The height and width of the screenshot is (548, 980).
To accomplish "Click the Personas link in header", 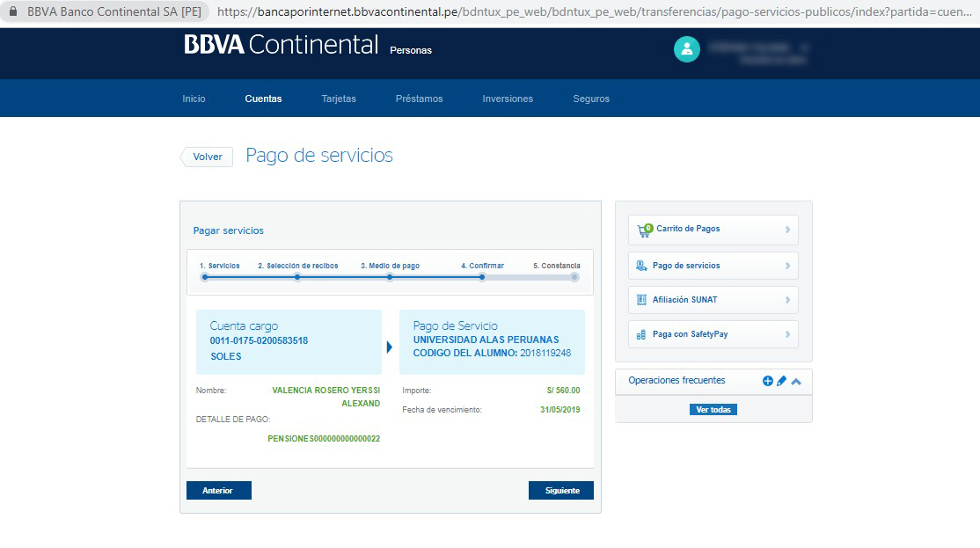I will click(411, 51).
